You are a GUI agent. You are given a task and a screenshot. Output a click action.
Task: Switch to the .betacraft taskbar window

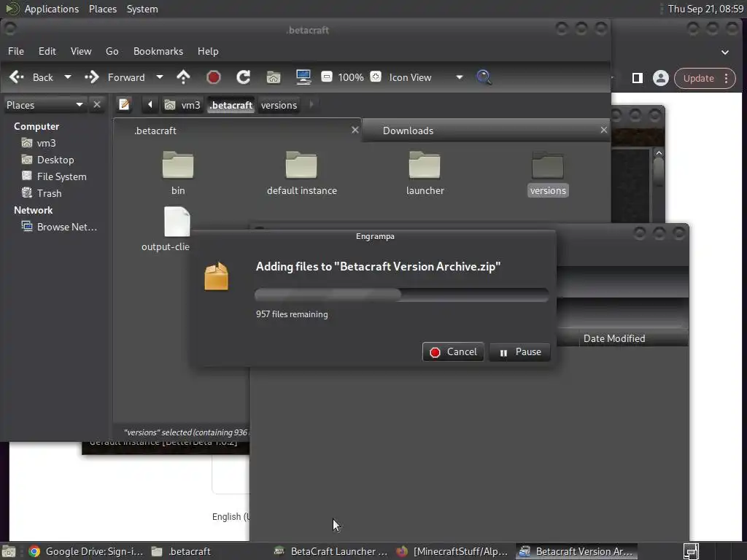click(181, 551)
